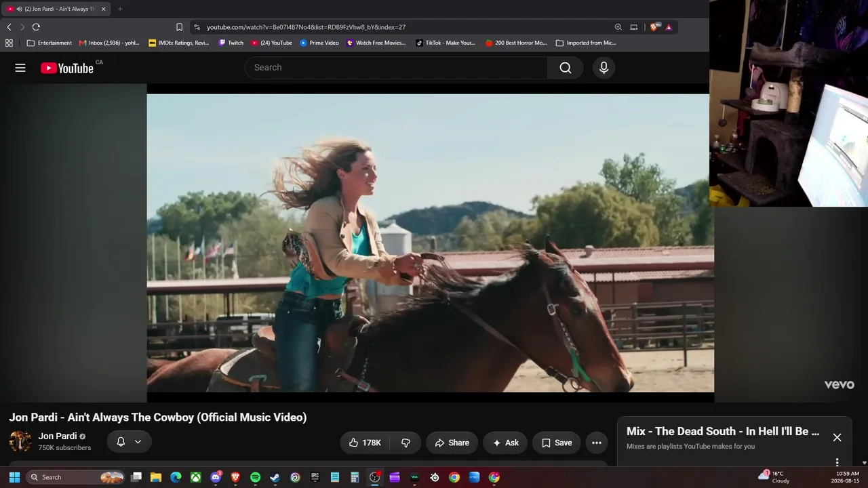Open Discord from the taskbar

click(x=216, y=477)
